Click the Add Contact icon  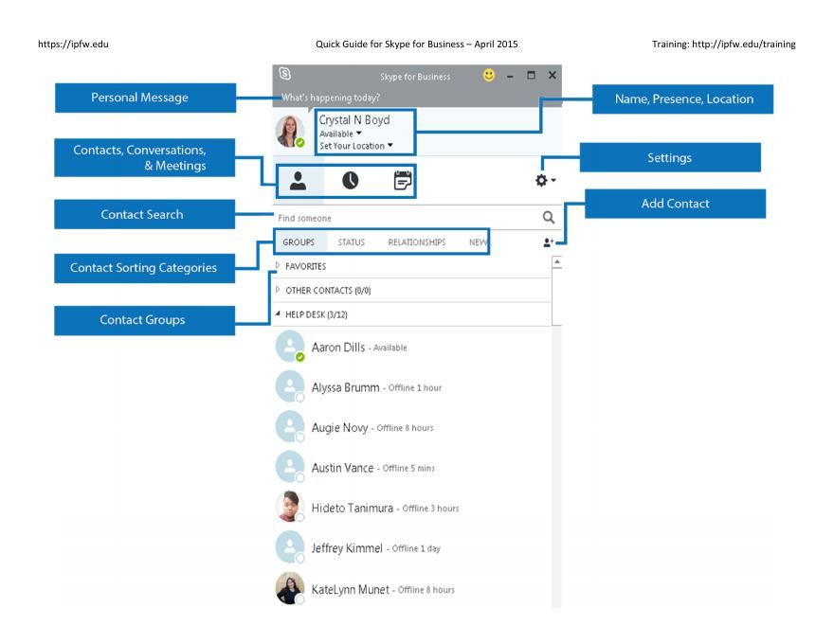click(549, 242)
